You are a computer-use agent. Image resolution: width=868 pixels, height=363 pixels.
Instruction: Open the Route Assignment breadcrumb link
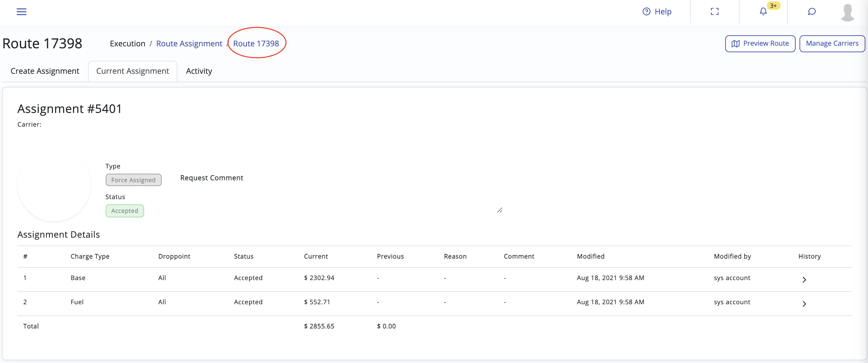[x=189, y=43]
